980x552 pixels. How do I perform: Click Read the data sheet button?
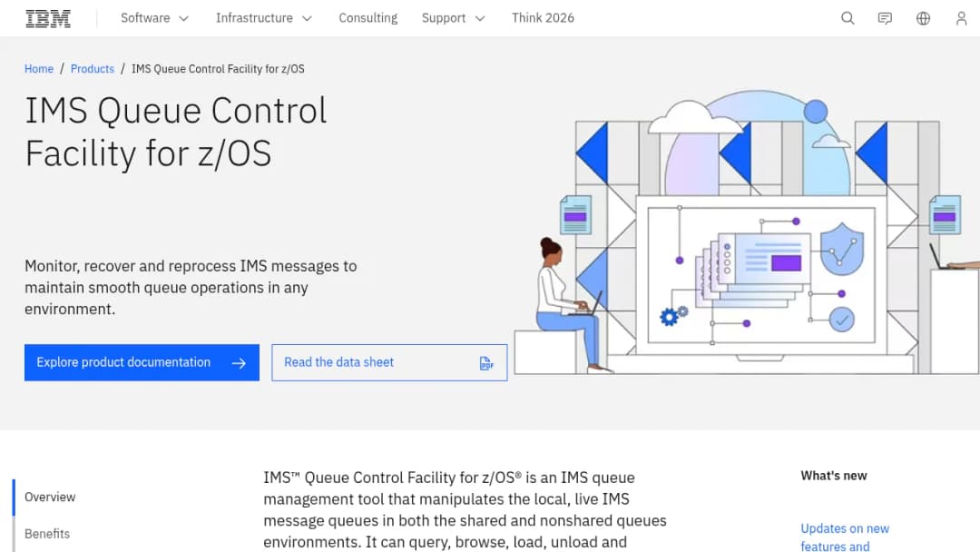[389, 362]
